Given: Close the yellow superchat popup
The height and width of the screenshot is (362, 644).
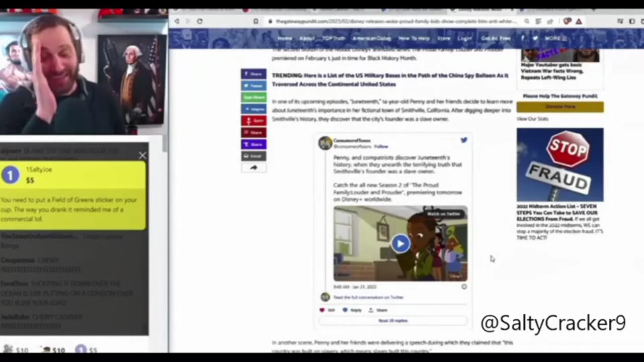Looking at the screenshot, I should [142, 155].
